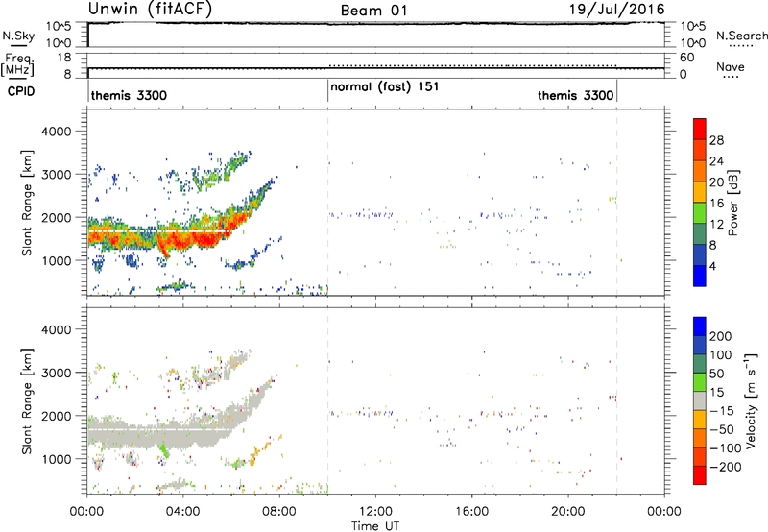Click the 'Freq. [MHz]' axis label
Screen dimensions: 768x532
point(17,65)
